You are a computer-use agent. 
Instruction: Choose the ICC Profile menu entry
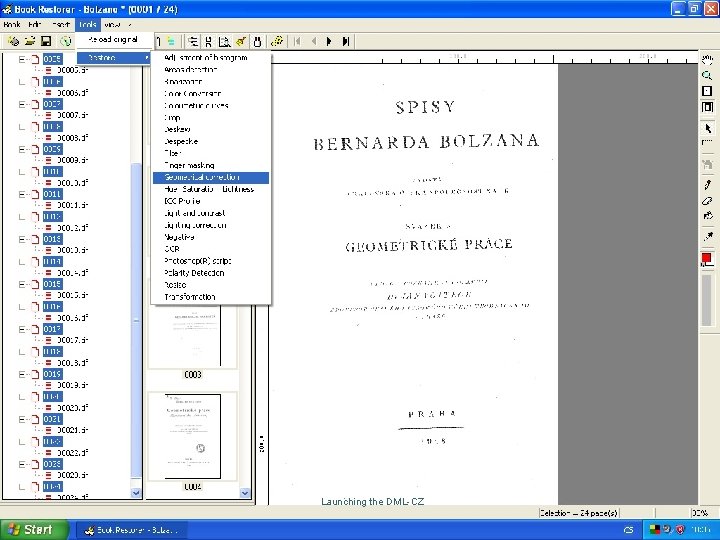coord(211,201)
